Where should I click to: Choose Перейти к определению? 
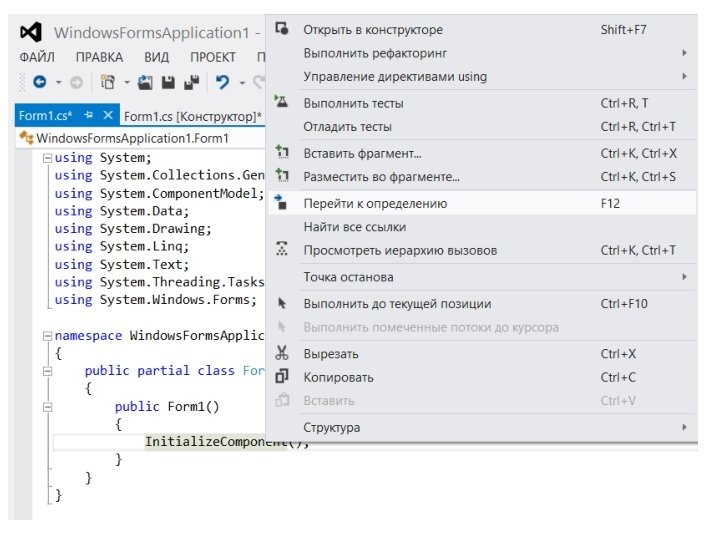[481, 203]
